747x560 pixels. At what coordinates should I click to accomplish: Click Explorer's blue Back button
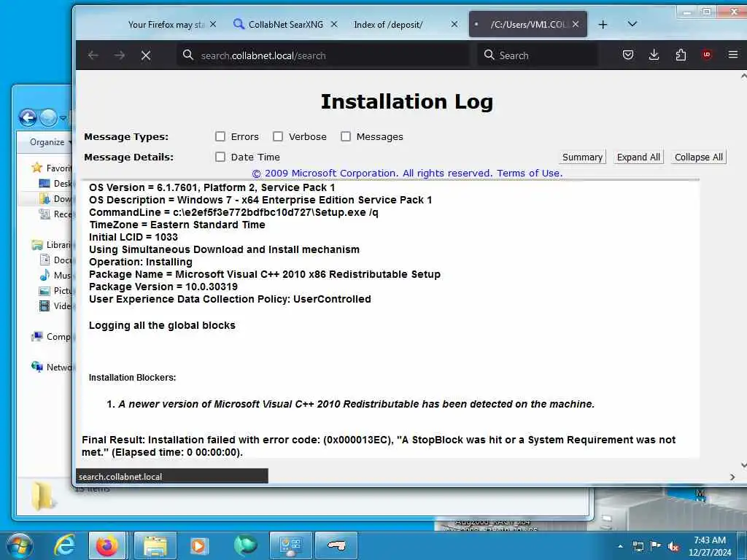point(28,117)
